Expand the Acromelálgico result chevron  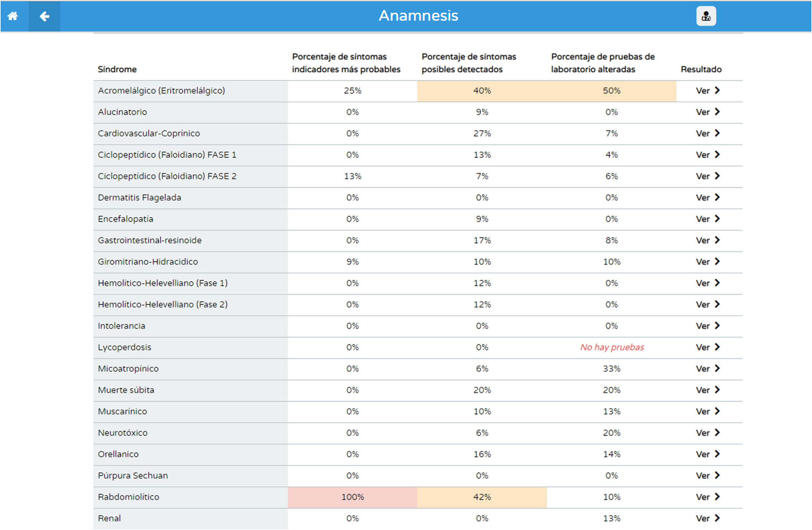(x=717, y=91)
